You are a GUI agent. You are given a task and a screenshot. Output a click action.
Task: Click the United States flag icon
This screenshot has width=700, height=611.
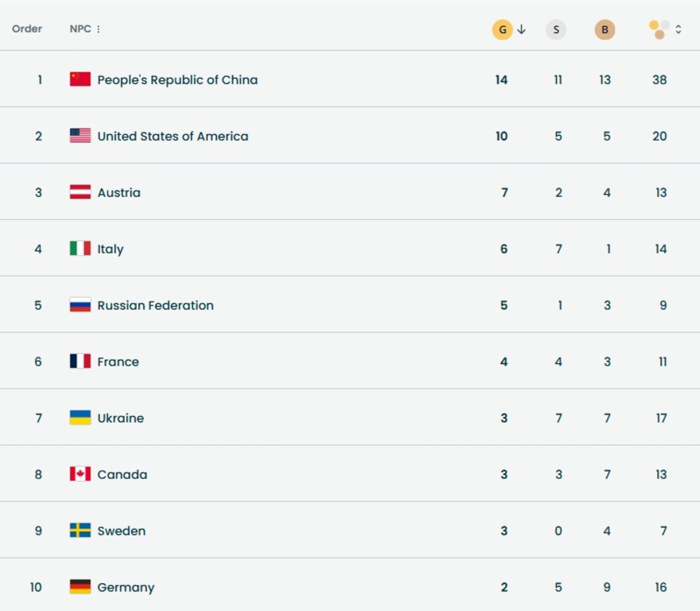tap(80, 136)
